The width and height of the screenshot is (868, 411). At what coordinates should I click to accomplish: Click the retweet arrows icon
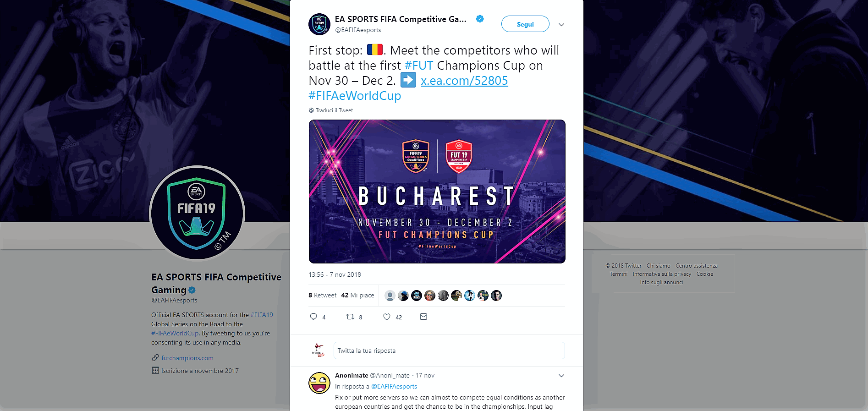[350, 317]
